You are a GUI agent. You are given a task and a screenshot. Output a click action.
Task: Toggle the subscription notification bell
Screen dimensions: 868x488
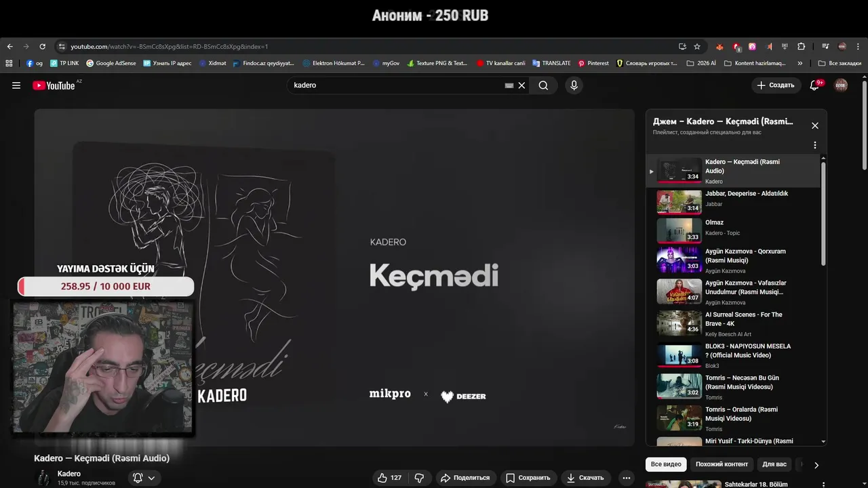pyautogui.click(x=138, y=478)
